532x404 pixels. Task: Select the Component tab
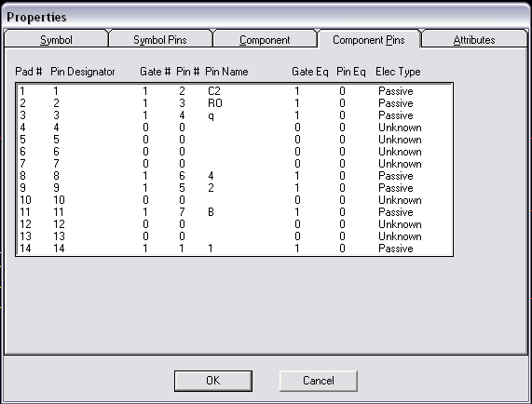pyautogui.click(x=265, y=40)
